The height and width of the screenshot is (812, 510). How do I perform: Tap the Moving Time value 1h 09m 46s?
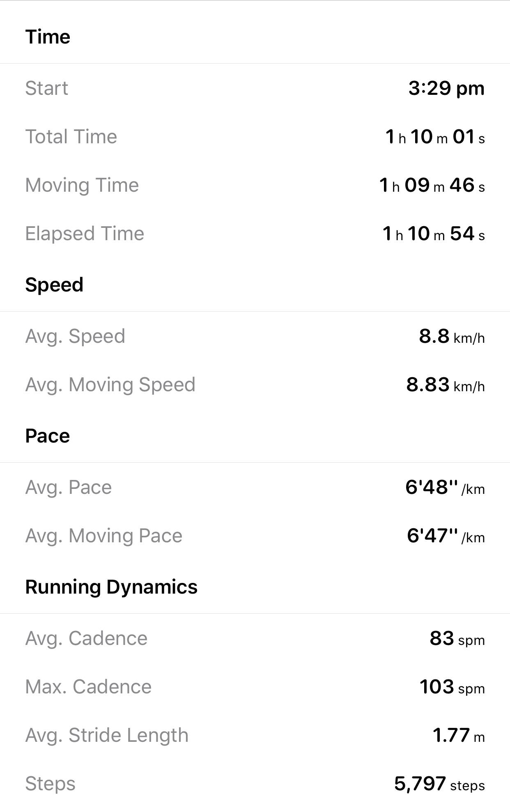pos(432,185)
